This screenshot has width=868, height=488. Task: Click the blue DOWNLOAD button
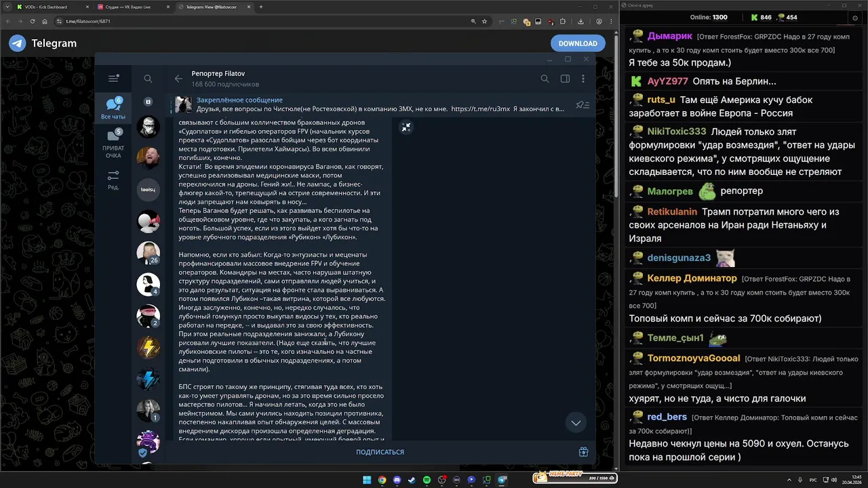point(578,43)
